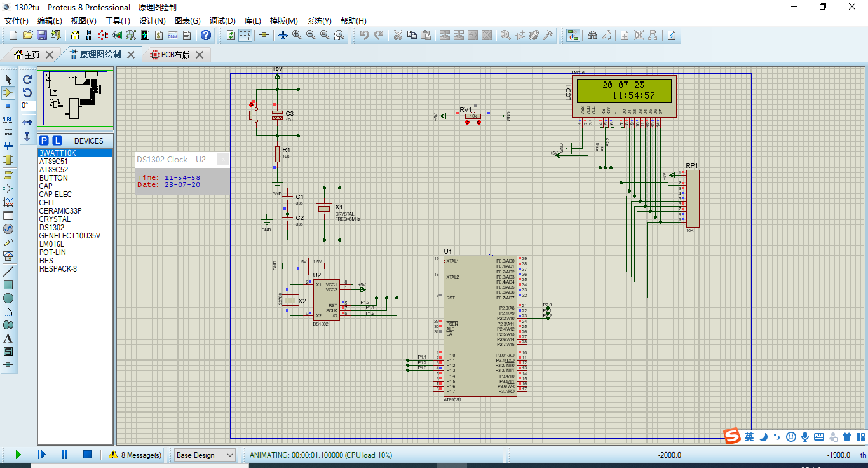868x468 pixels.
Task: Click the Copy to clipboard icon
Action: point(412,35)
